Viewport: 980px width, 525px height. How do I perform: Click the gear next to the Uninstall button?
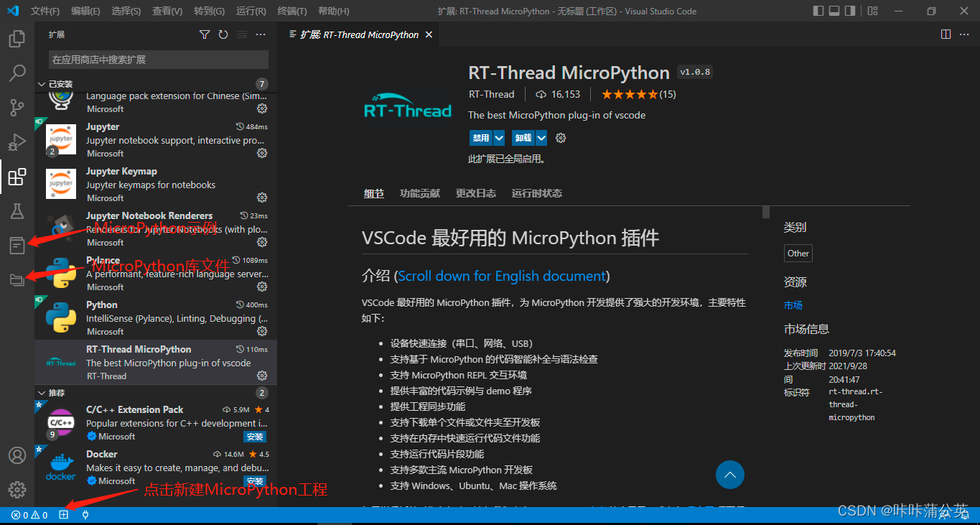(561, 138)
